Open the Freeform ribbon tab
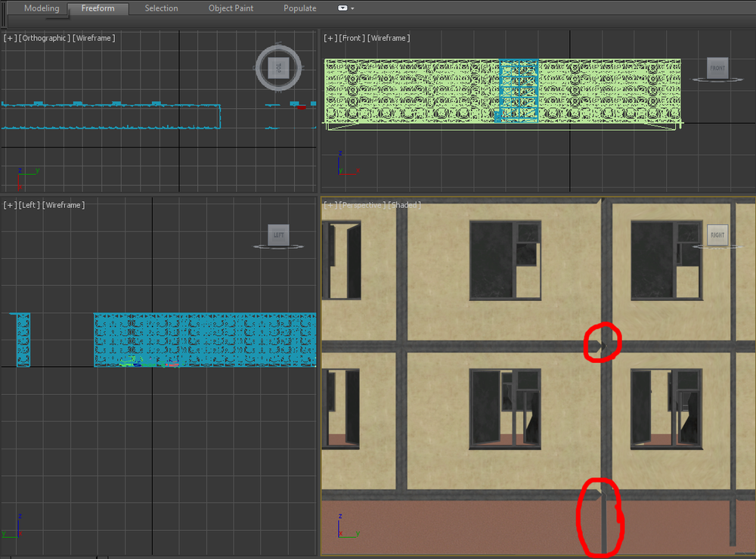The image size is (756, 559). (x=98, y=8)
